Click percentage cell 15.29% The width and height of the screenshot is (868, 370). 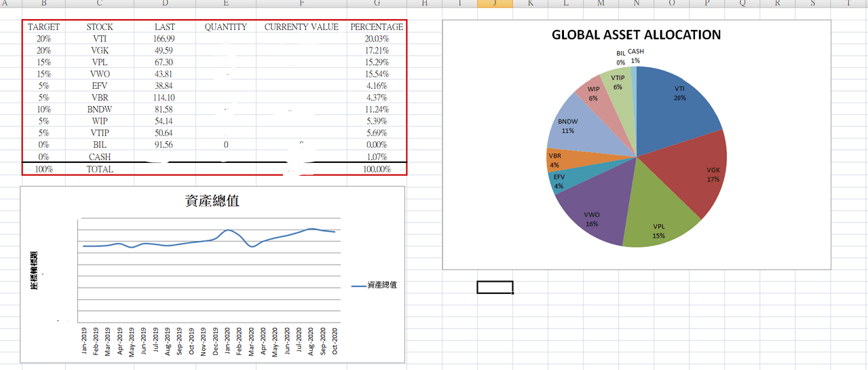tap(377, 62)
